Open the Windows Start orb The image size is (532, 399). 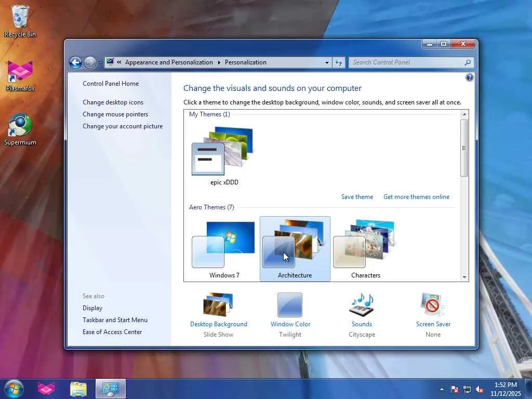click(x=14, y=389)
